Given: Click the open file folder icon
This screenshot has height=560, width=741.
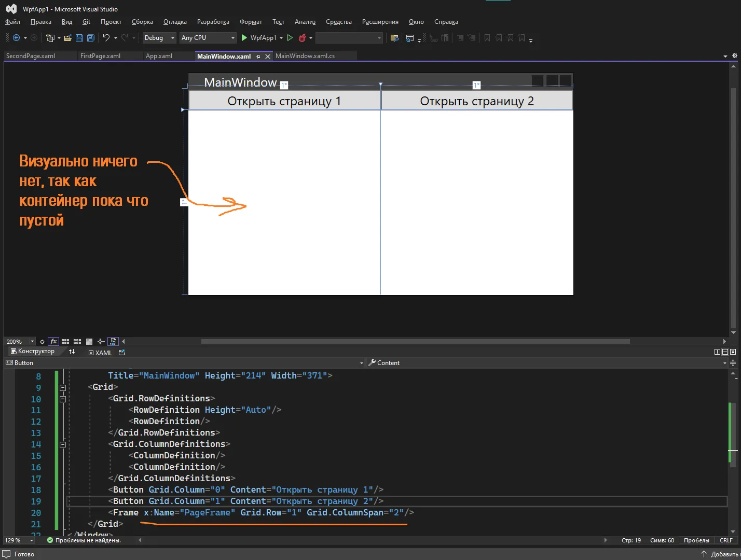Looking at the screenshot, I should (68, 38).
